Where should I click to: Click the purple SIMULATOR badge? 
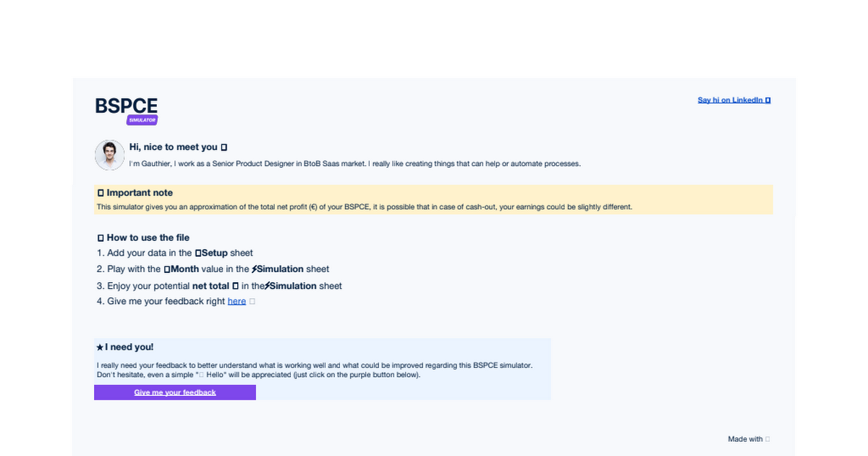pos(142,120)
